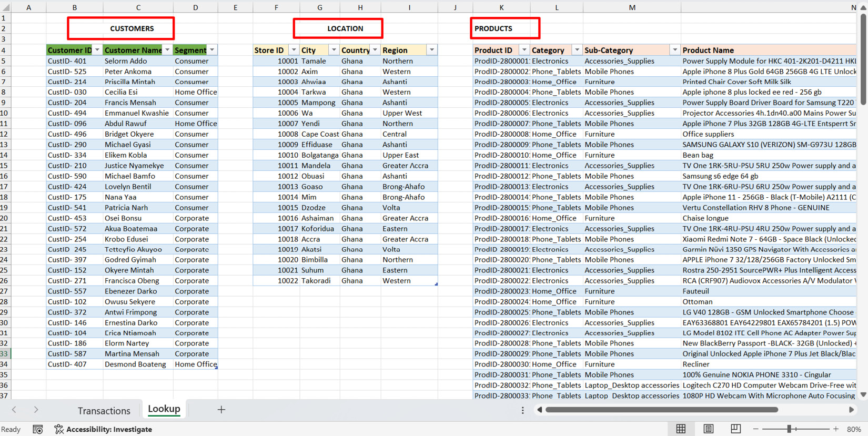This screenshot has height=436, width=868.
Task: Select product name Office suppliers
Action: point(769,134)
